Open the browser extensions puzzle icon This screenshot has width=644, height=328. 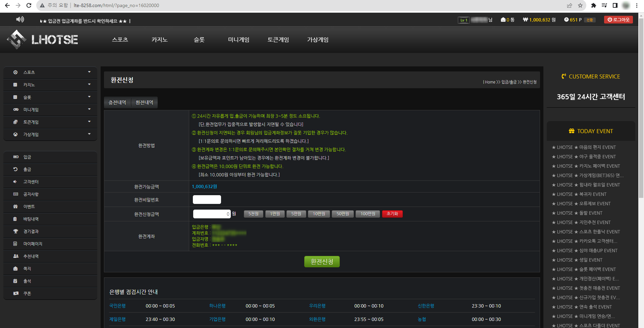594,5
